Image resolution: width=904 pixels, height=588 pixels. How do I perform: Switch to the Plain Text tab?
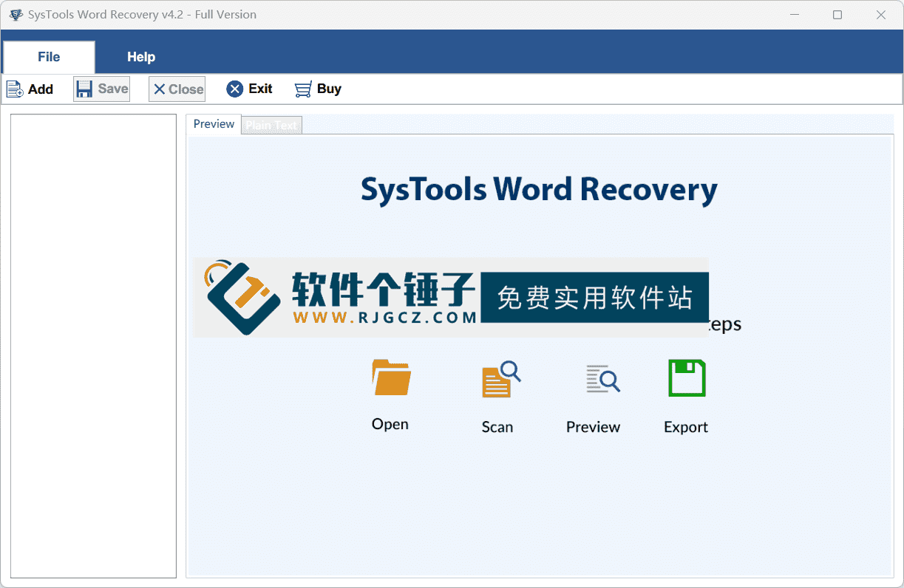tap(271, 125)
